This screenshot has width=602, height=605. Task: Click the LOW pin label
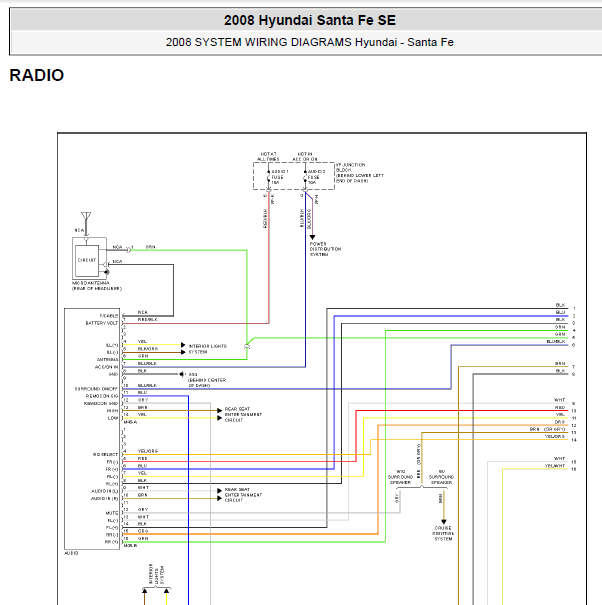pyautogui.click(x=113, y=418)
